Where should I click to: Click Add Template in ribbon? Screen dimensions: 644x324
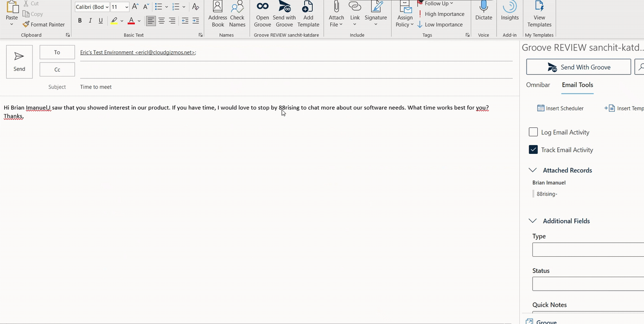308,14
